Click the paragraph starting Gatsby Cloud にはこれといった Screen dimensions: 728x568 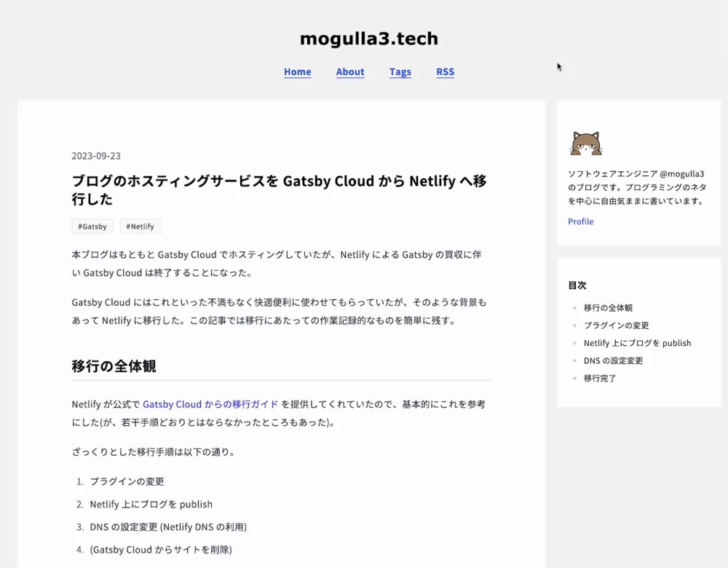pyautogui.click(x=279, y=312)
